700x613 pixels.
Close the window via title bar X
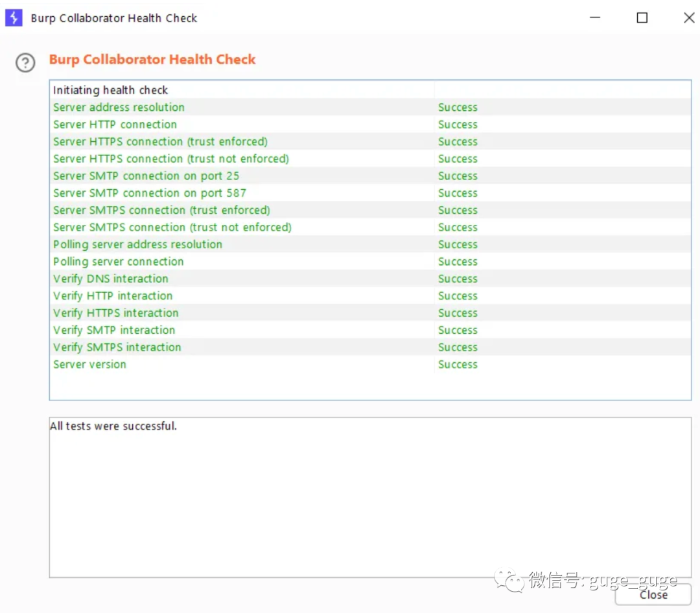click(689, 18)
